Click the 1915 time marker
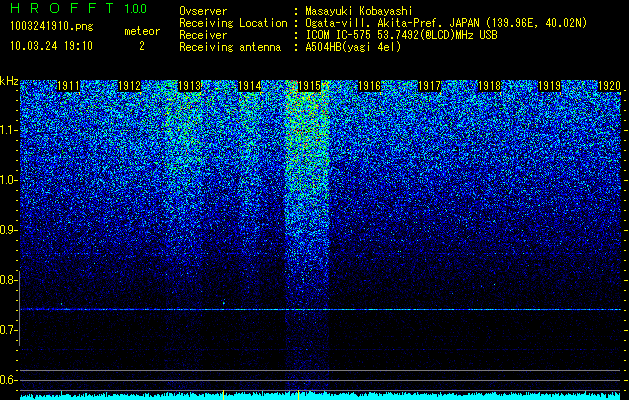Image resolution: width=629 pixels, height=400 pixels. (x=310, y=86)
